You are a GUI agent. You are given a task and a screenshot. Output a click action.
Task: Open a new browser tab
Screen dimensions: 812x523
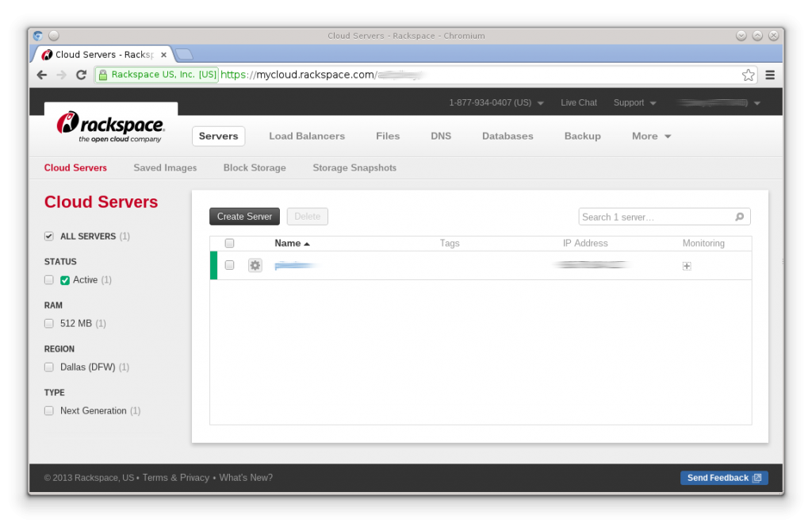184,54
